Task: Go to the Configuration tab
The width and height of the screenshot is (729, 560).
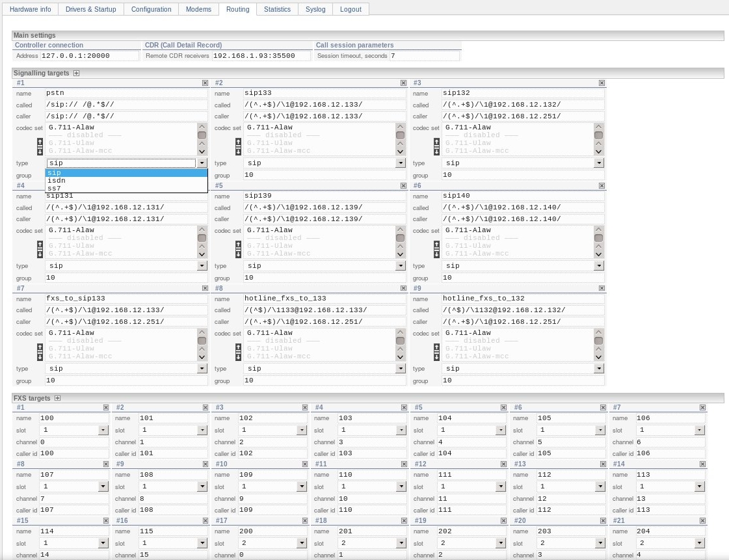Action: pos(151,9)
